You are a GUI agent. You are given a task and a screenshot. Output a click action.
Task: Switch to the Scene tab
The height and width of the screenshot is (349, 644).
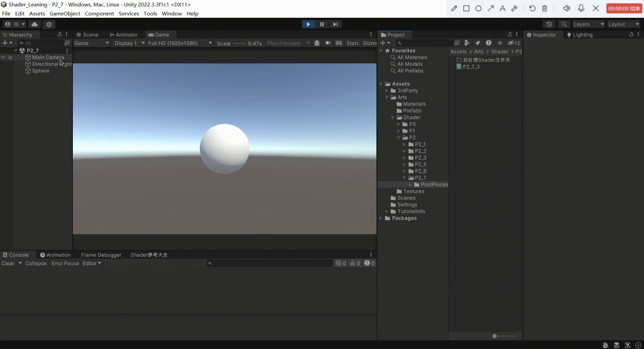pos(87,35)
